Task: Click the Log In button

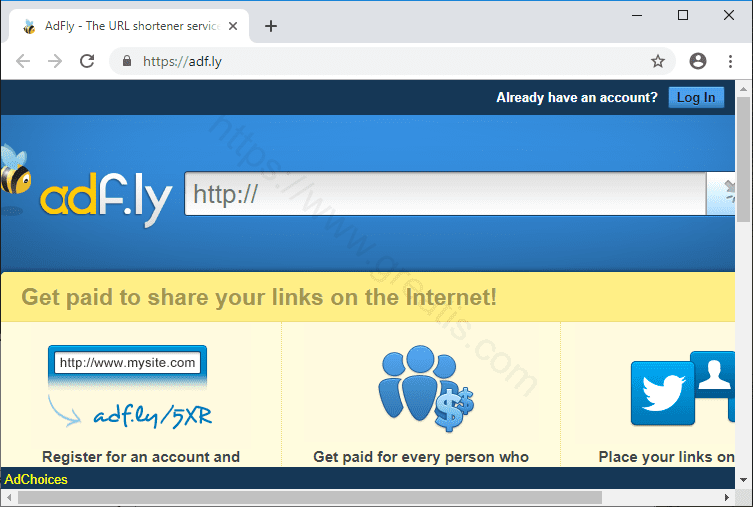Action: tap(696, 97)
